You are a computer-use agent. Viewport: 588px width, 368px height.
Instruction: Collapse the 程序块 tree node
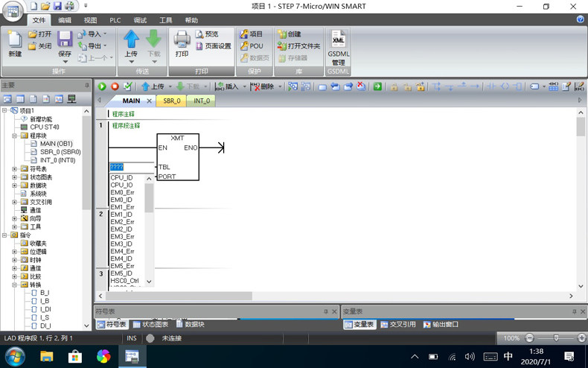click(14, 136)
